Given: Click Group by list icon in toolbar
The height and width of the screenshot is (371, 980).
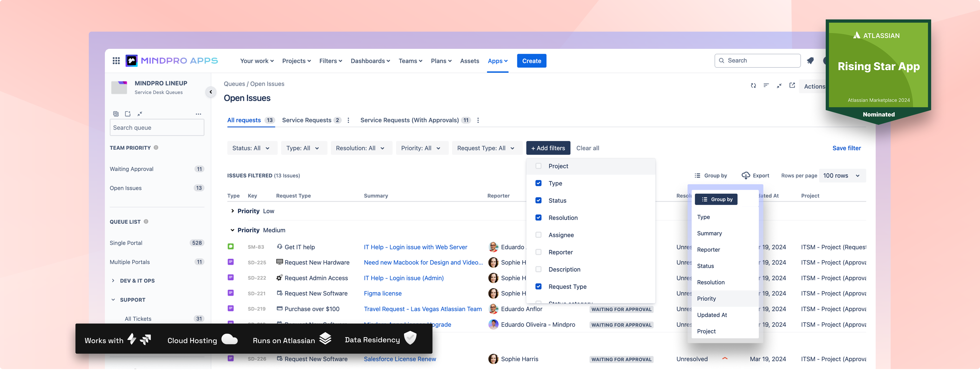Looking at the screenshot, I should 697,176.
